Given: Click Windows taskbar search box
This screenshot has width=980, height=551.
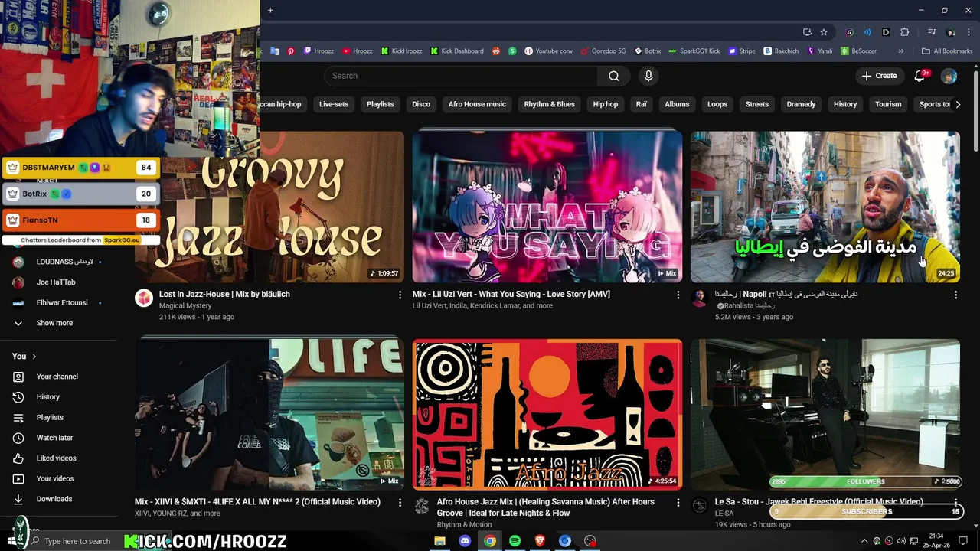Looking at the screenshot, I should pos(77,541).
